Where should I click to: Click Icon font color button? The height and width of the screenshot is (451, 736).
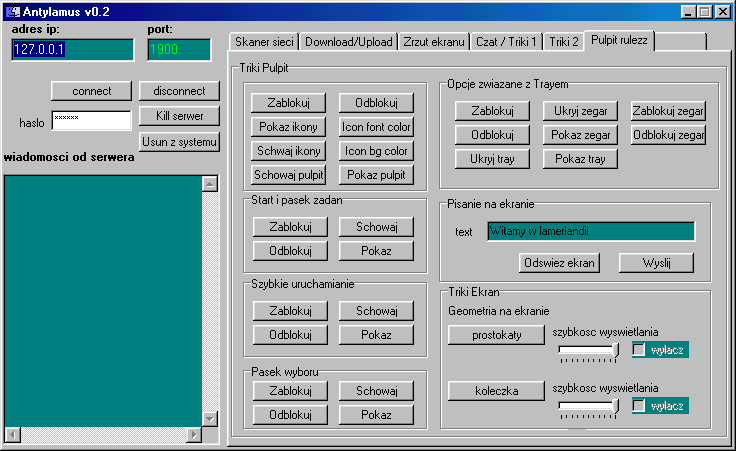(375, 127)
